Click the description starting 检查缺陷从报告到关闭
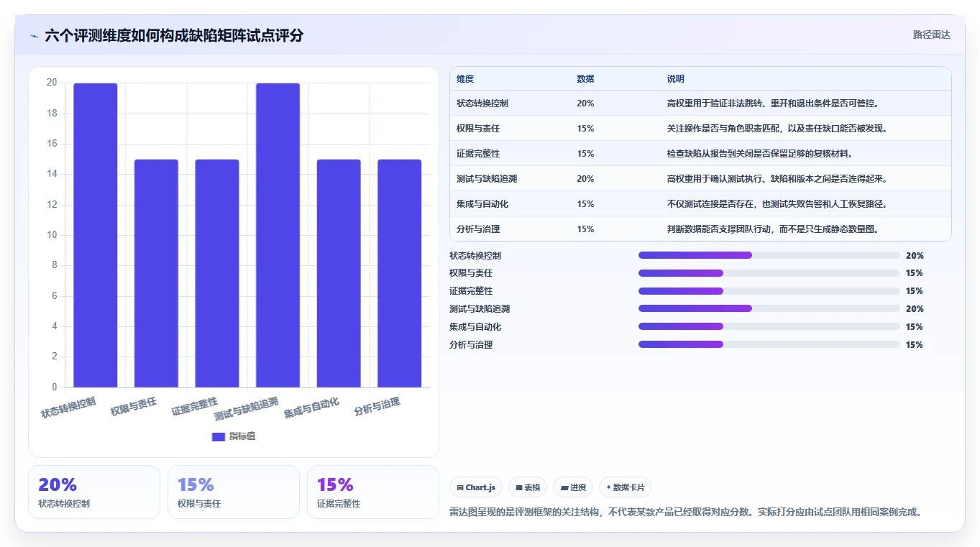The height and width of the screenshot is (547, 980). (x=760, y=154)
